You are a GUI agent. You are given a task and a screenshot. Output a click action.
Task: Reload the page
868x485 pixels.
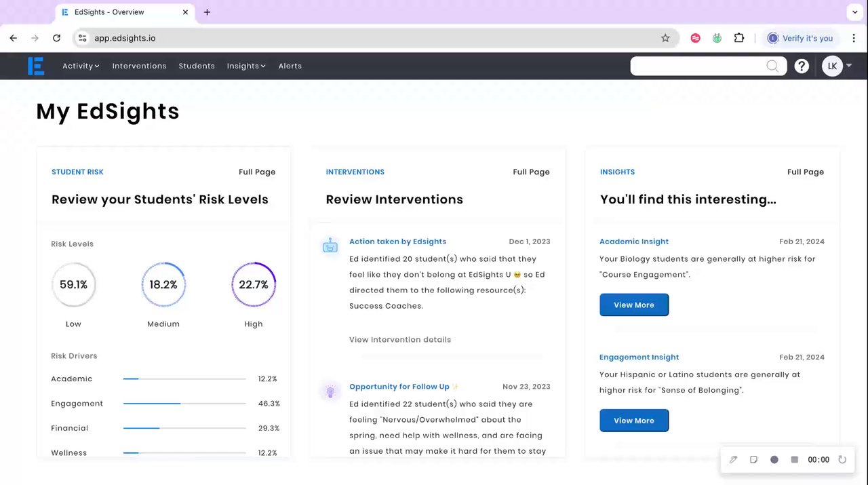coord(56,38)
